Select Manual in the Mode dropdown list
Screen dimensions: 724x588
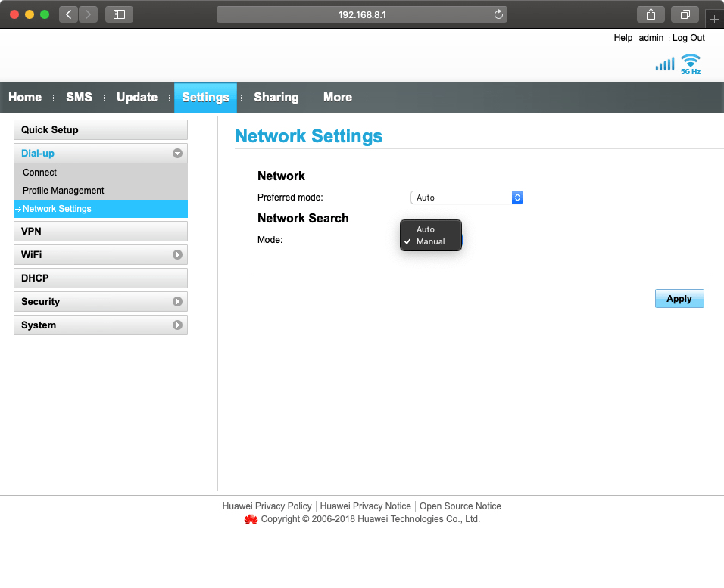pyautogui.click(x=430, y=241)
